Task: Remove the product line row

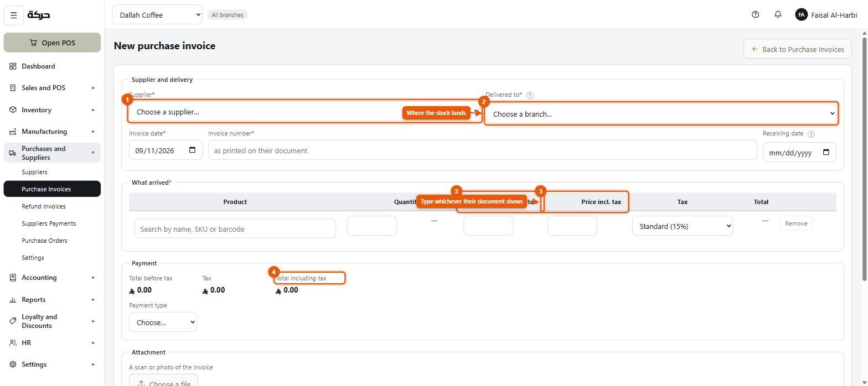Action: (796, 223)
